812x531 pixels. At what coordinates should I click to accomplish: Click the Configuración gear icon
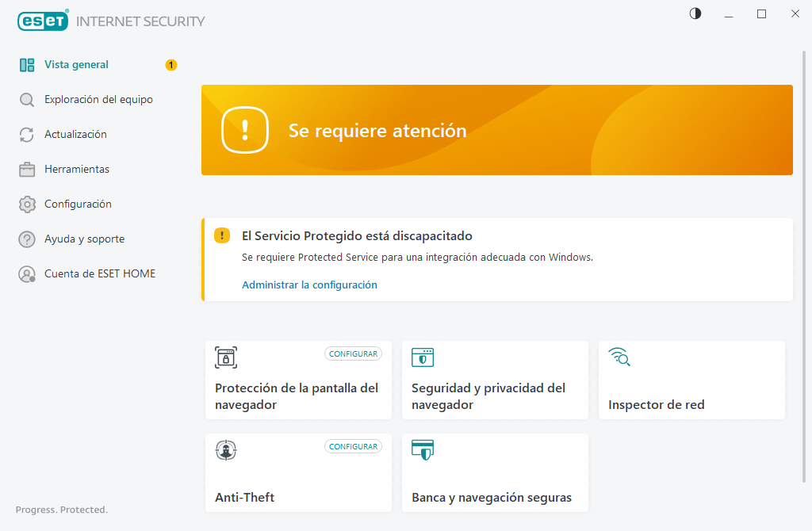(x=27, y=204)
